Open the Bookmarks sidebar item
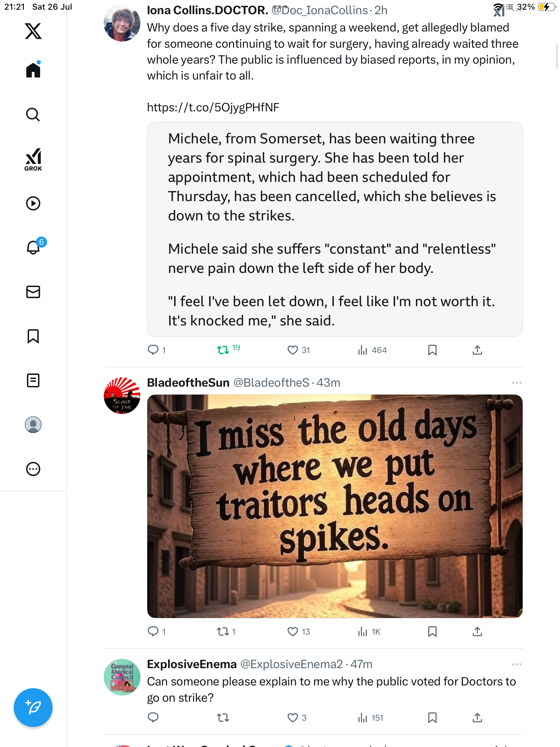This screenshot has height=747, width=560. [33, 336]
